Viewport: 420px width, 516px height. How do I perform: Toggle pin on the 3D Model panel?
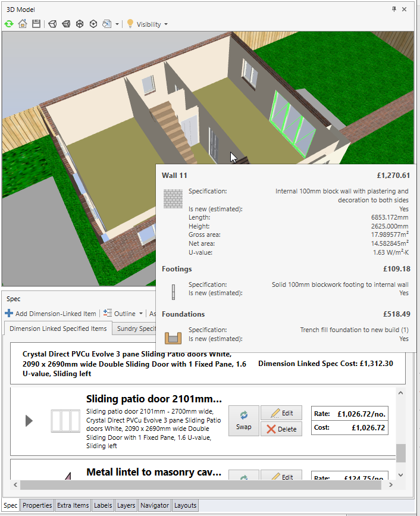click(x=394, y=9)
